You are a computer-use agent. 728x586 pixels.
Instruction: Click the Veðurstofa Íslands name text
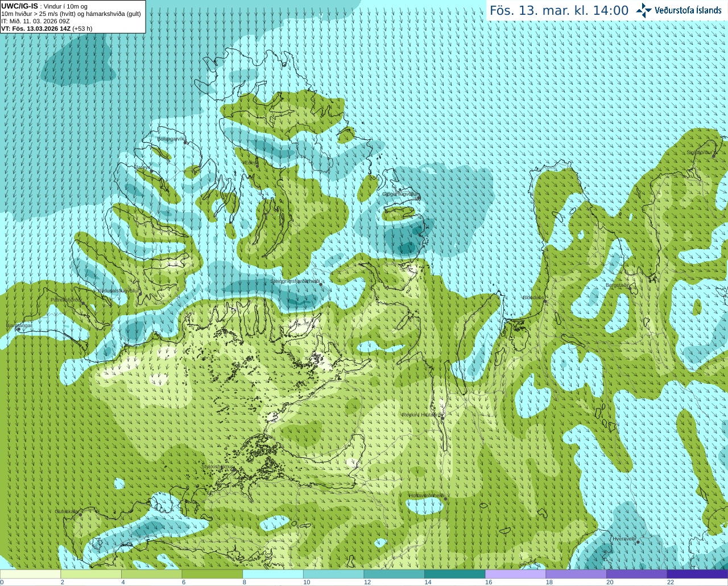[x=688, y=10]
